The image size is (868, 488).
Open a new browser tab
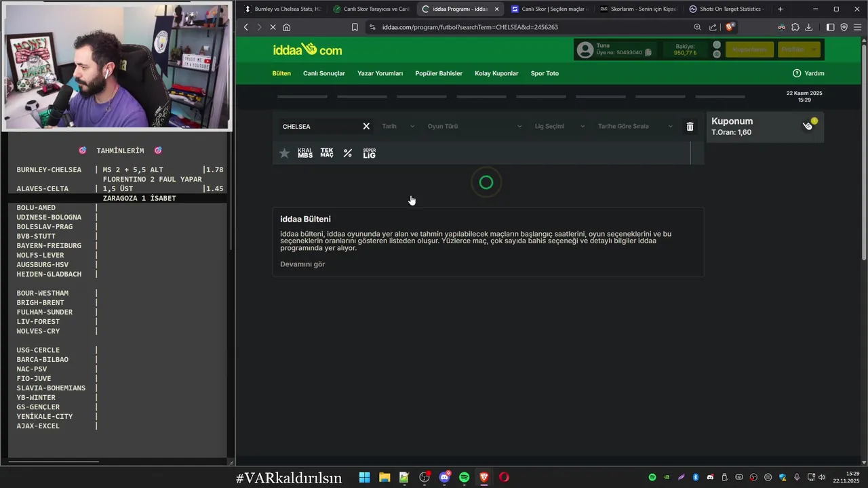click(780, 9)
